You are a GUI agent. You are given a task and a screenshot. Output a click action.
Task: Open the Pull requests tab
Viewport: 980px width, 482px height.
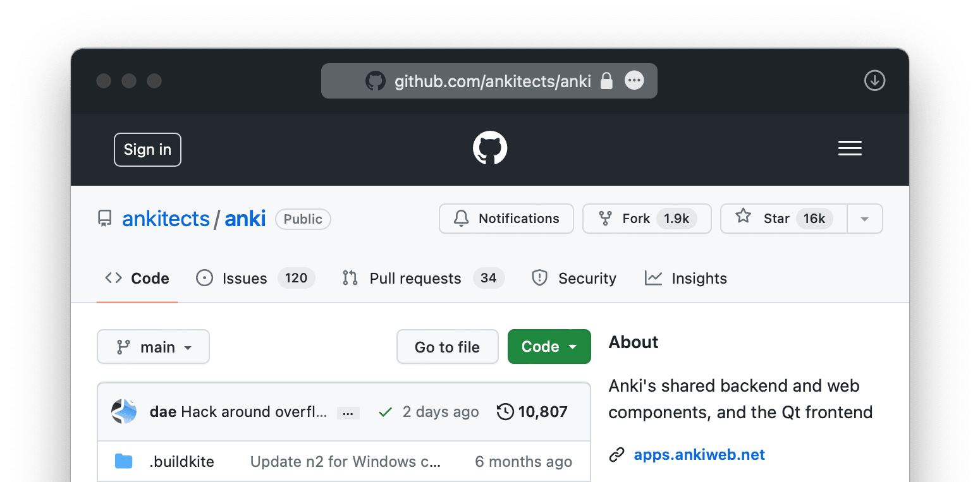423,278
